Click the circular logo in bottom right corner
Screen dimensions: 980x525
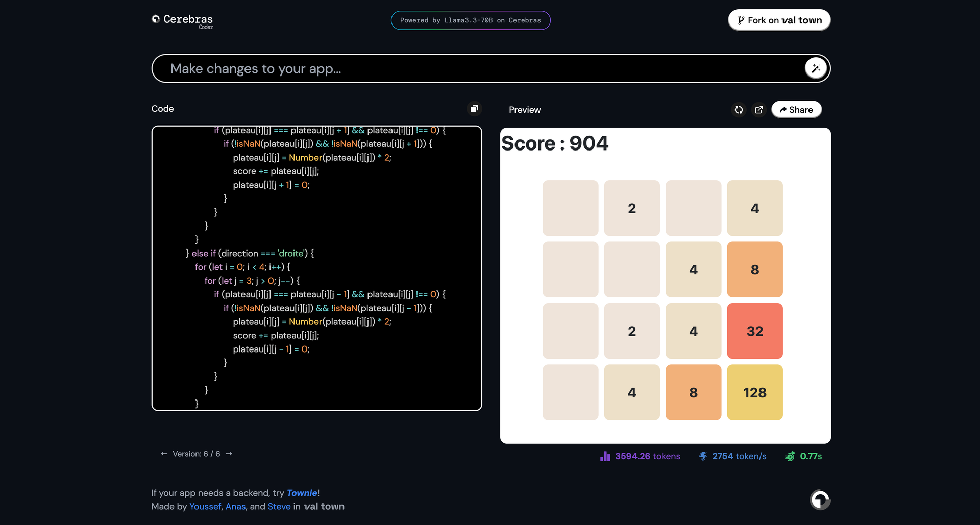coord(820,500)
